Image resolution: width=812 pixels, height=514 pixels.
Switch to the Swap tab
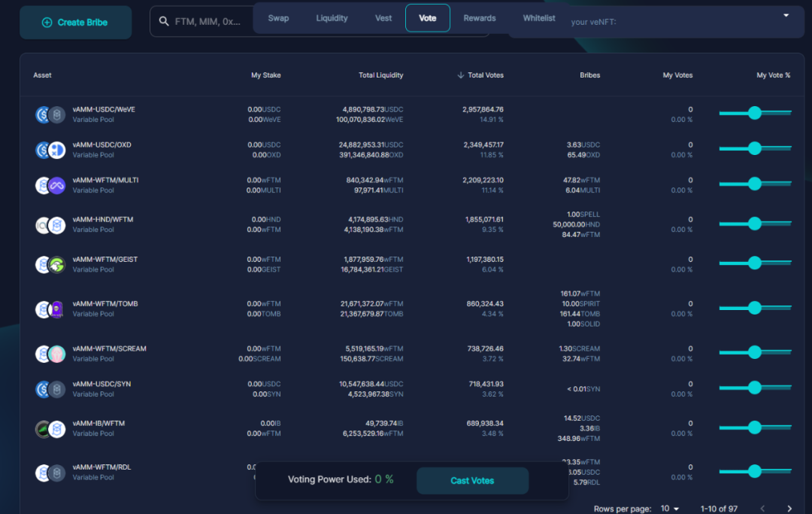pos(278,18)
